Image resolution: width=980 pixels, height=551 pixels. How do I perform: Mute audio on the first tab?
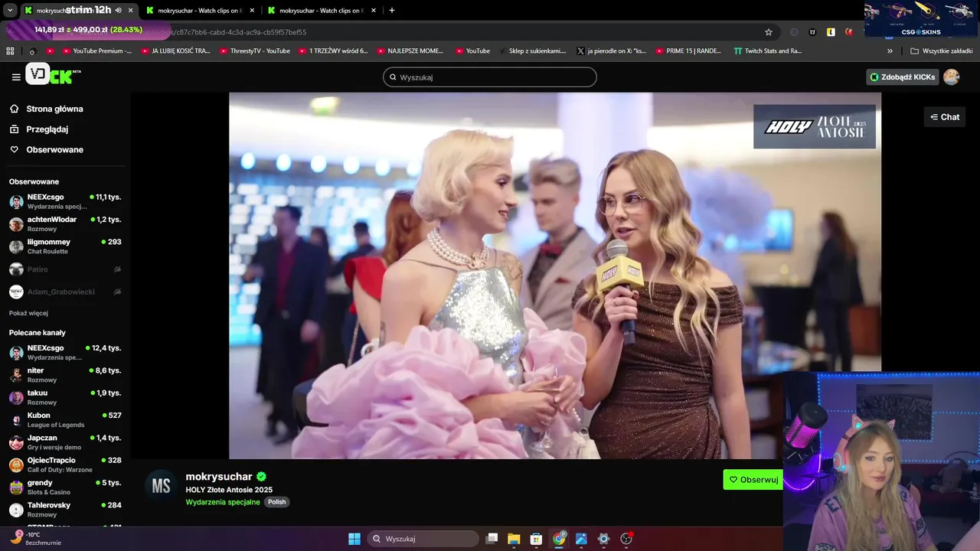(118, 11)
